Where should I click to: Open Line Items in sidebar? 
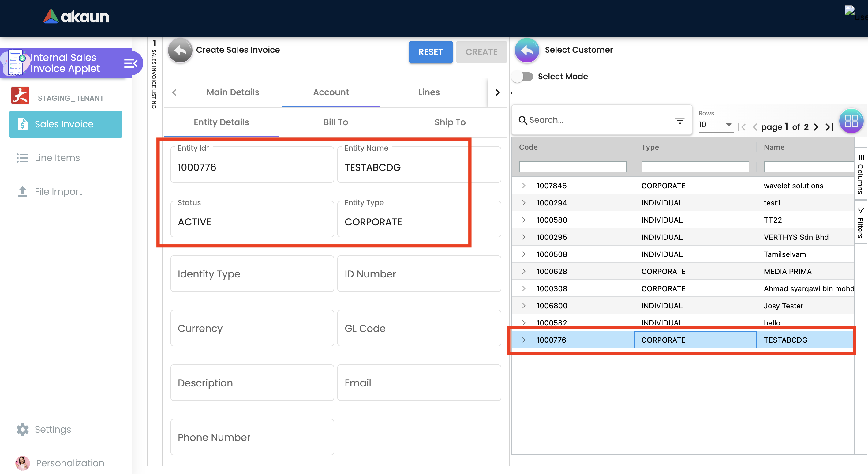click(57, 158)
